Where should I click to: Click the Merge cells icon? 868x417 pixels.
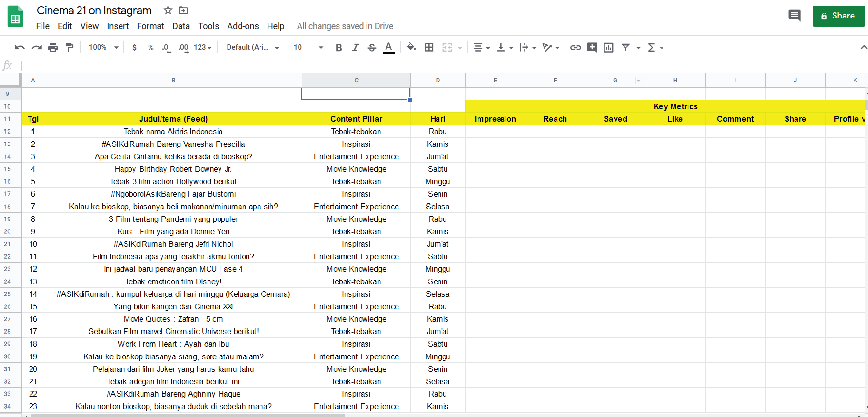[x=447, y=48]
